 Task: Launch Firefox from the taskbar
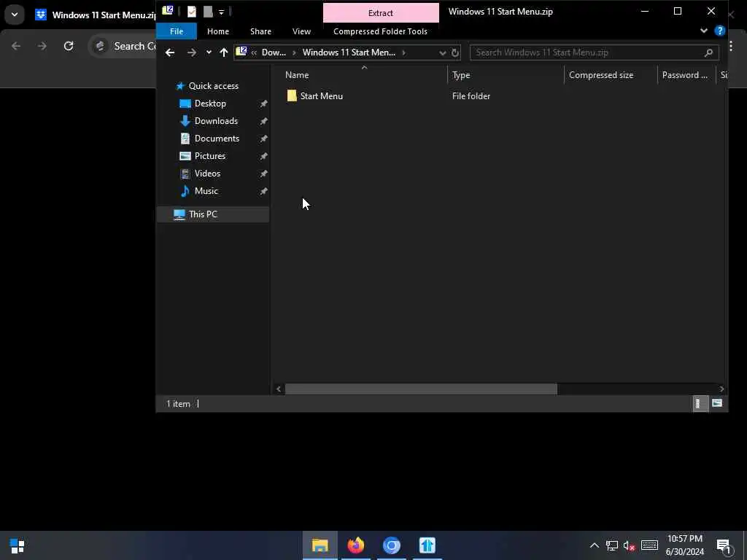coord(356,545)
